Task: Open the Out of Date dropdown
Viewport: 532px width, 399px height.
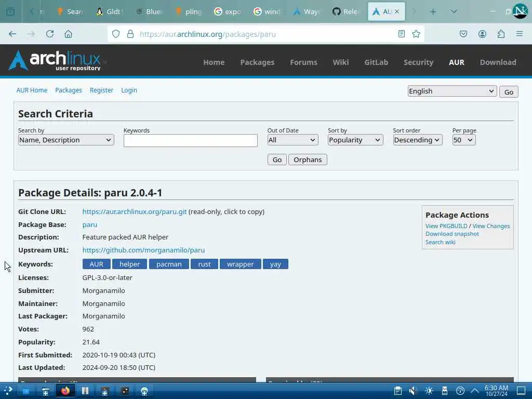Action: coord(292,140)
